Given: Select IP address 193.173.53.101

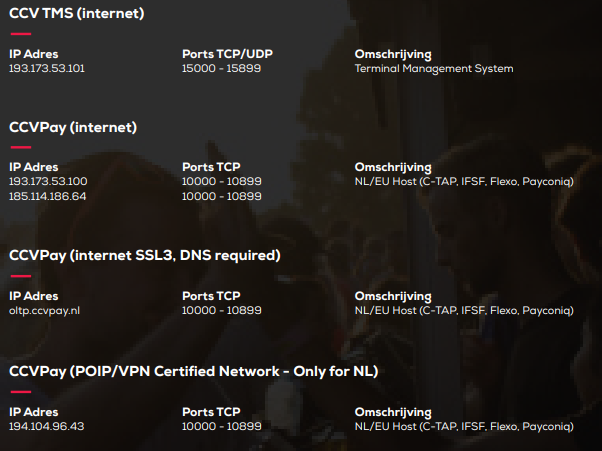Looking at the screenshot, I should [47, 69].
